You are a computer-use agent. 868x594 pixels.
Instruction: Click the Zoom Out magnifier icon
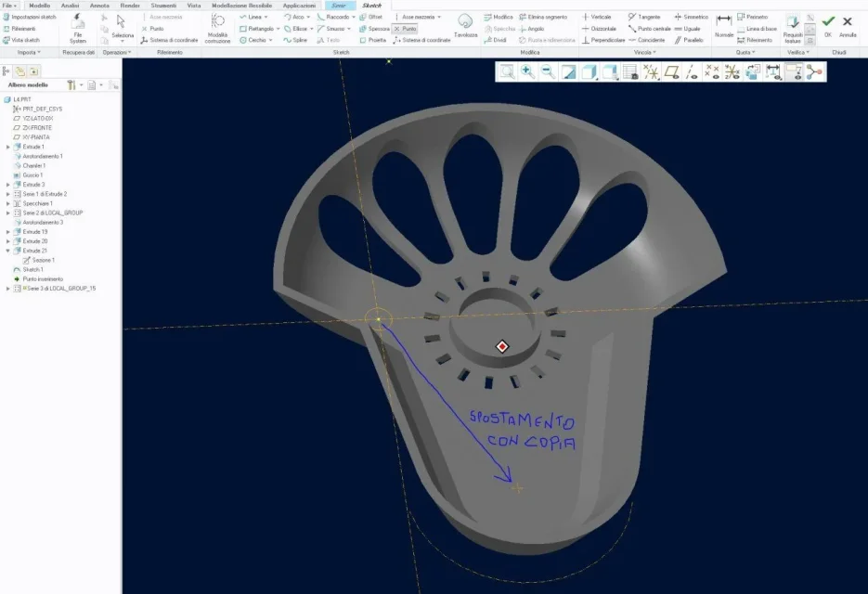click(548, 72)
